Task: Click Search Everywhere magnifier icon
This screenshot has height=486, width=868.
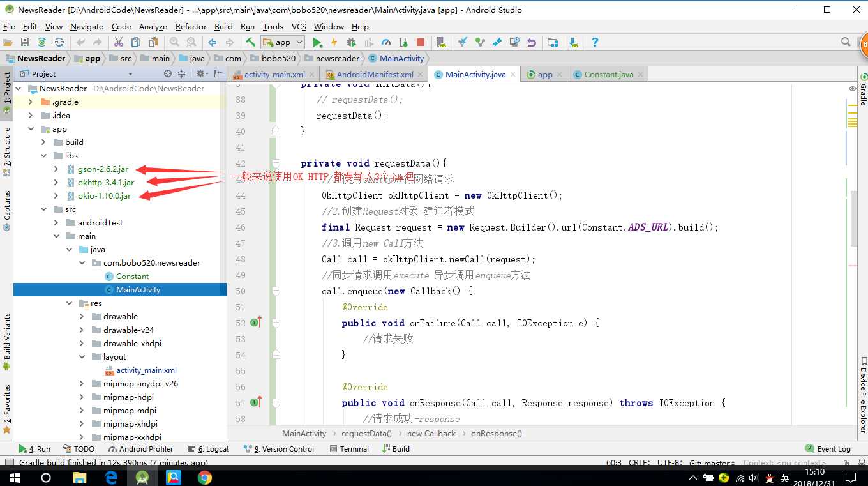Action: click(x=846, y=42)
